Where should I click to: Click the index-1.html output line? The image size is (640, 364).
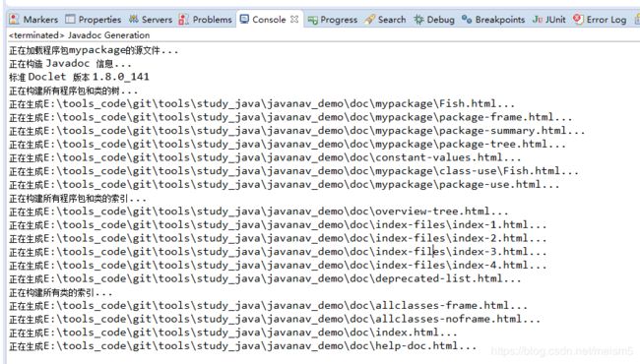278,225
